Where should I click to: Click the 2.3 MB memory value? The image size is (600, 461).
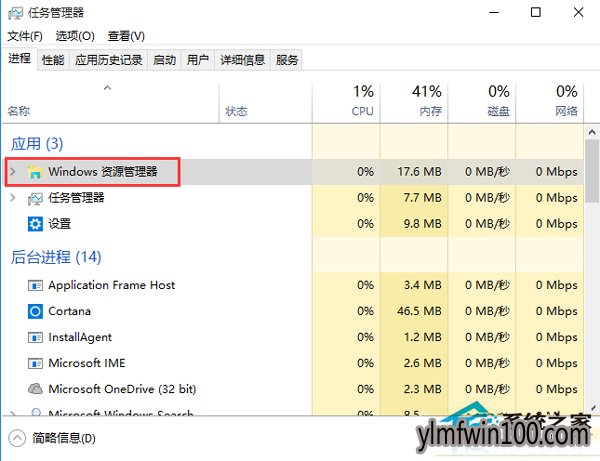point(422,389)
